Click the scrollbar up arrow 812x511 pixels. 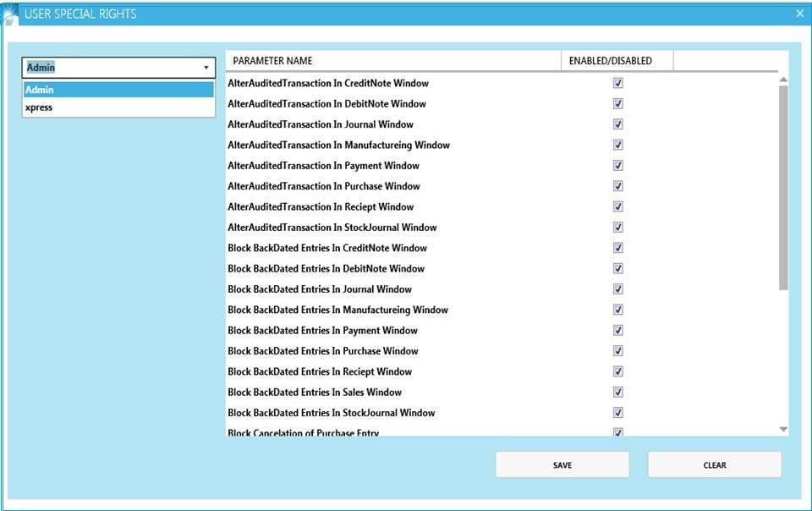782,78
